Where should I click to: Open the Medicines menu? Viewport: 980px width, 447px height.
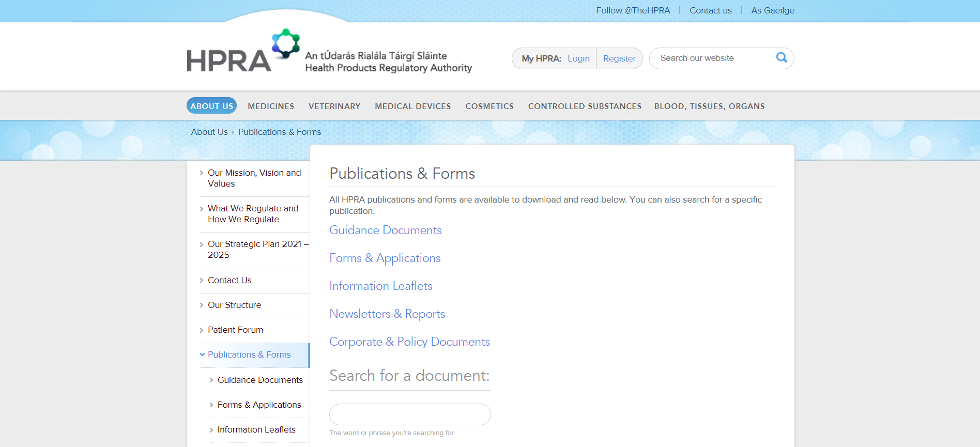271,106
